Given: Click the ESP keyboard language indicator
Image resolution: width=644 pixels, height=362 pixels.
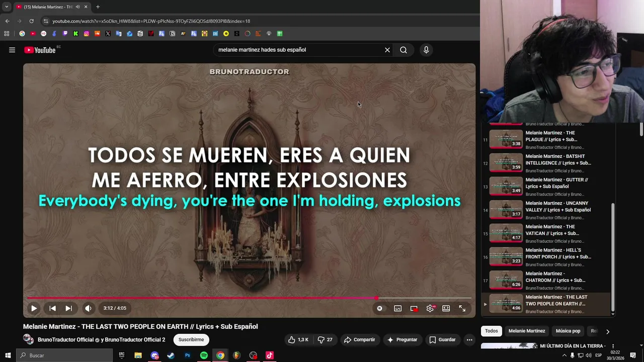Looking at the screenshot, I should tap(598, 355).
